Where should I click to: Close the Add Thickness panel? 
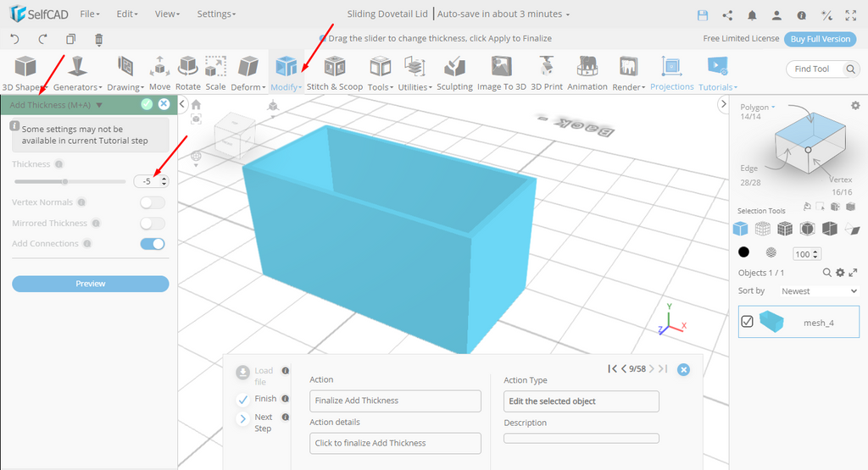164,104
